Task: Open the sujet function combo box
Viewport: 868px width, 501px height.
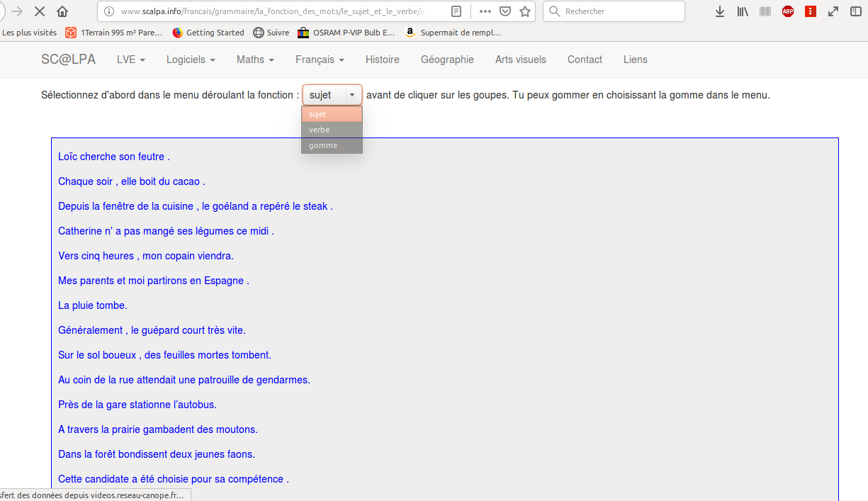Action: click(332, 95)
